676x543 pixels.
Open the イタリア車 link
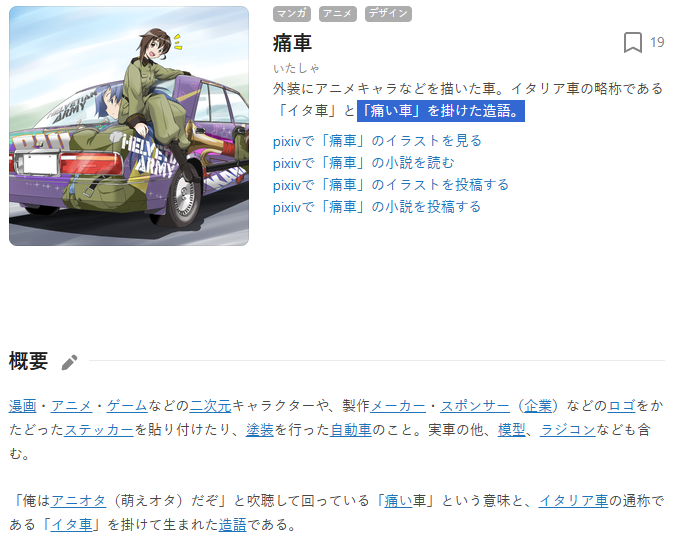coord(573,501)
